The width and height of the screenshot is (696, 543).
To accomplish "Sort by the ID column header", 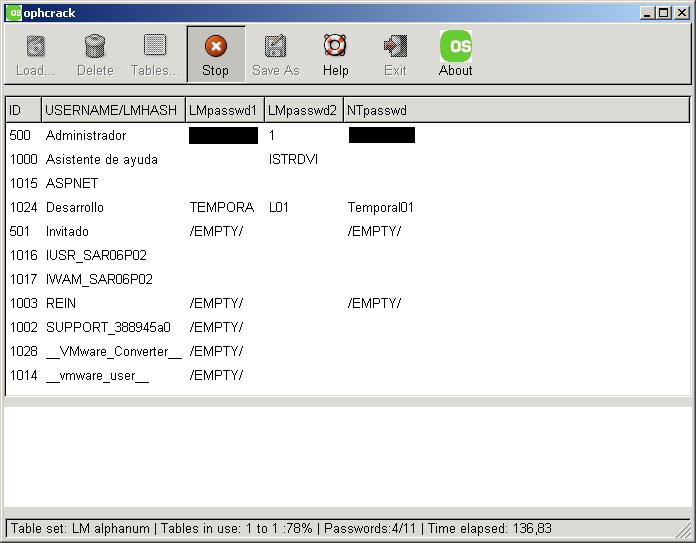I will [24, 110].
